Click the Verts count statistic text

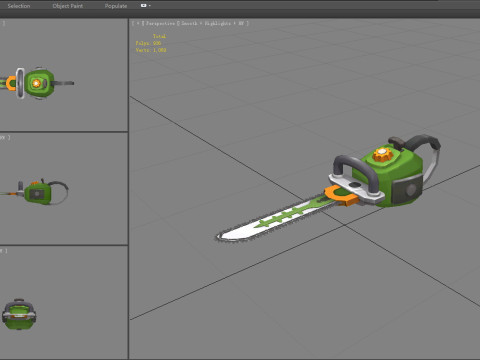tap(151, 50)
